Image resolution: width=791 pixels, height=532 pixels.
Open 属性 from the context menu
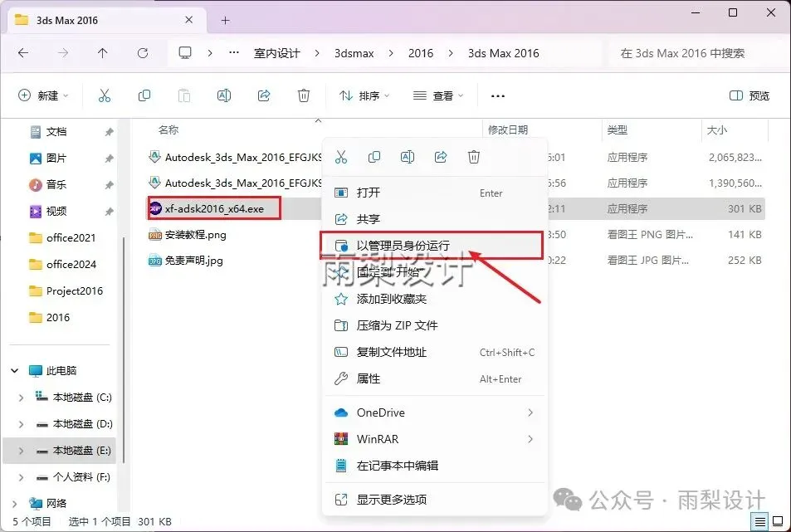tap(434, 378)
